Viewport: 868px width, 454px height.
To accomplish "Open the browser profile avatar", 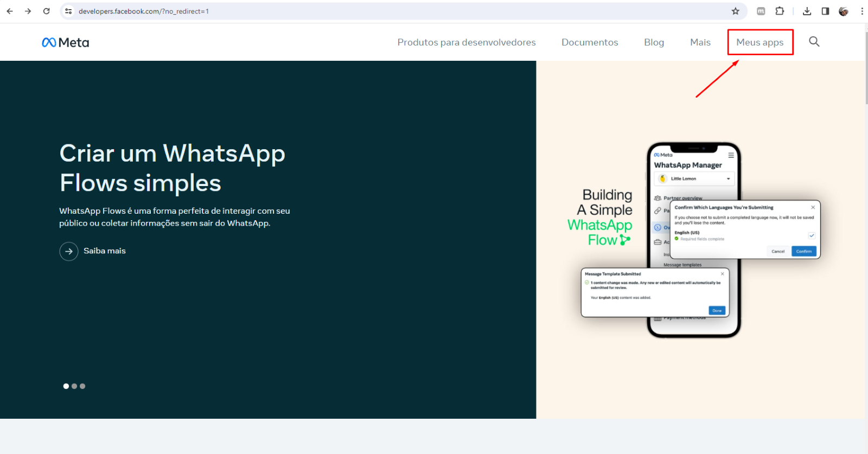I will click(x=844, y=11).
